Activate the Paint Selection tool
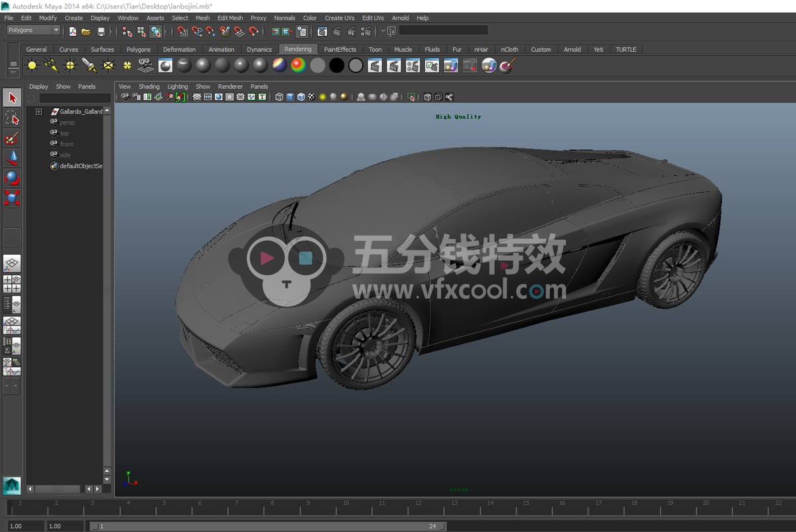This screenshot has height=532, width=796. [x=12, y=138]
